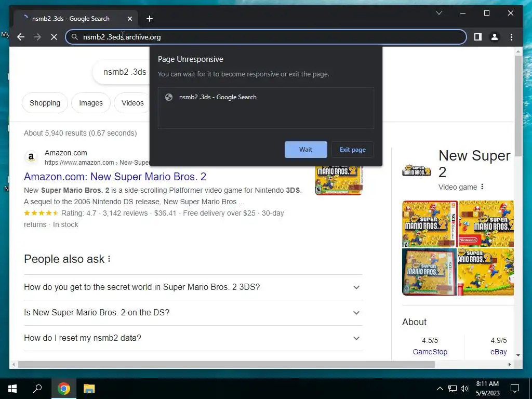
Task: Open File Explorer from taskbar
Action: (89, 389)
